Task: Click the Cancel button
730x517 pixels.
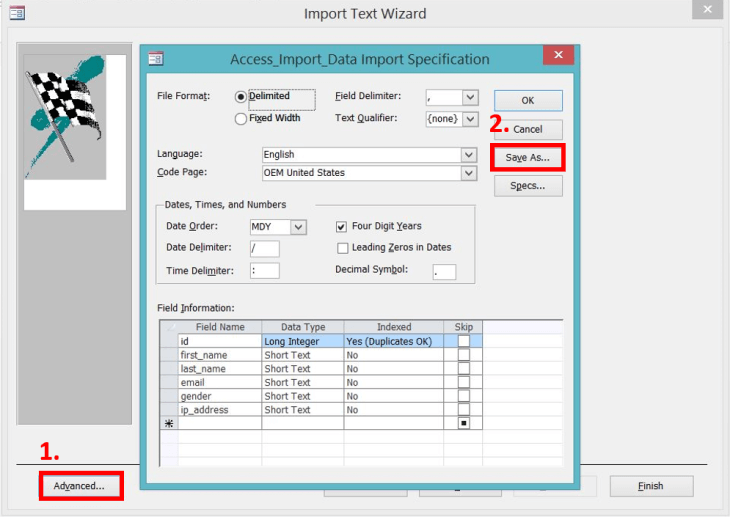Action: pyautogui.click(x=528, y=129)
